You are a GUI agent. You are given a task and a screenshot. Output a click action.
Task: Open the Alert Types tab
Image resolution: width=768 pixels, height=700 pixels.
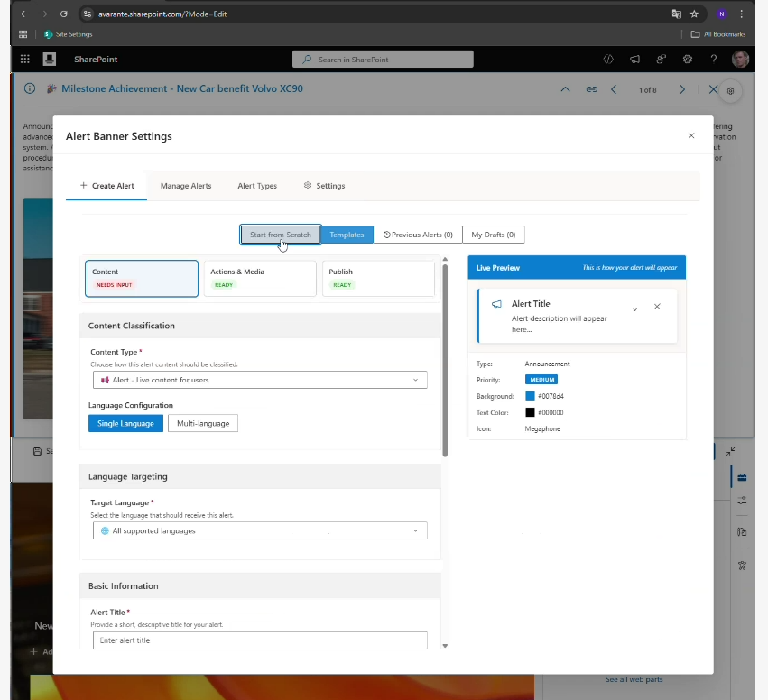(257, 186)
